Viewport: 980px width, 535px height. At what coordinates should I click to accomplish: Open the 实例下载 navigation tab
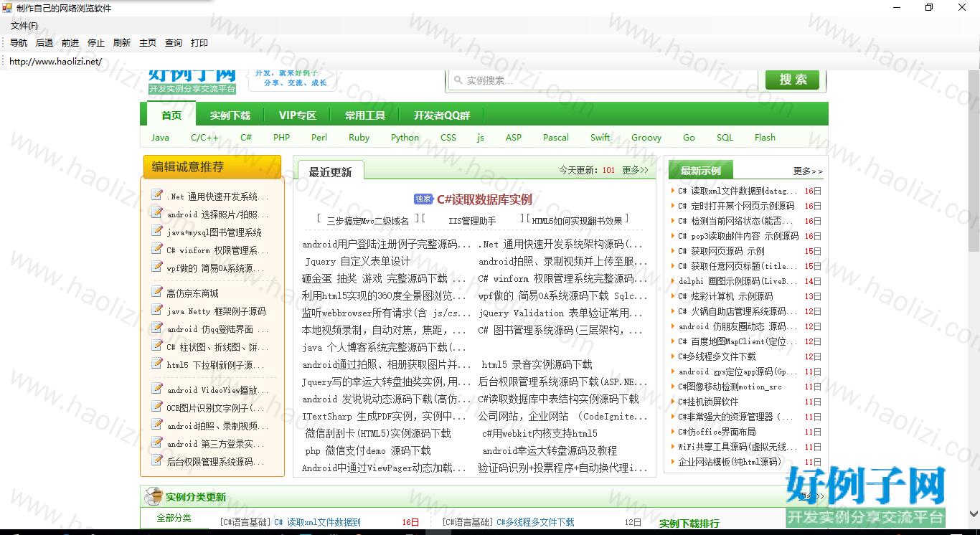tap(230, 115)
